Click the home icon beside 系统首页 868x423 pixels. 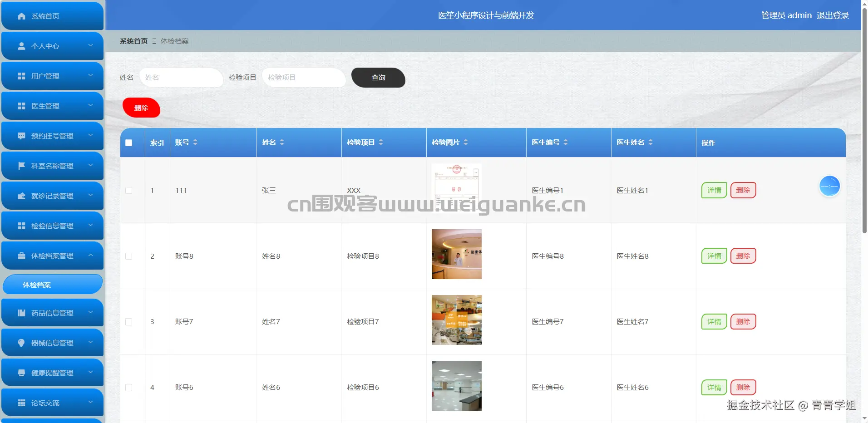[x=21, y=16]
